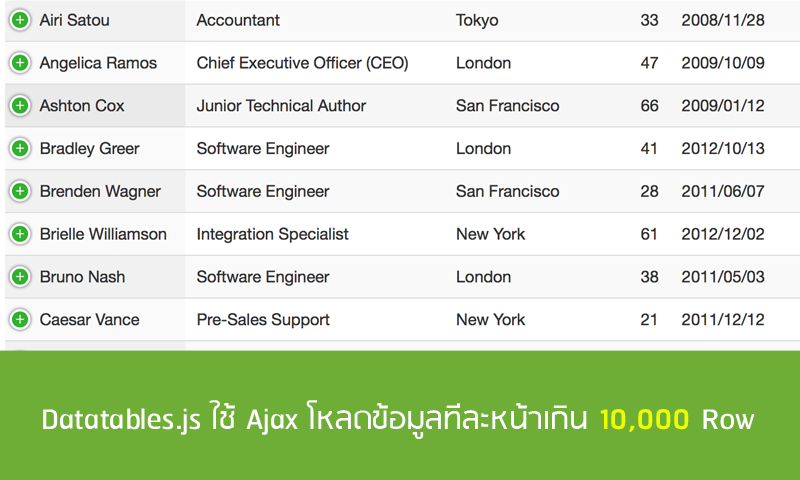Viewport: 800px width, 480px height.
Task: Click Chief Executive Officer (CEO) position cell
Action: (302, 63)
